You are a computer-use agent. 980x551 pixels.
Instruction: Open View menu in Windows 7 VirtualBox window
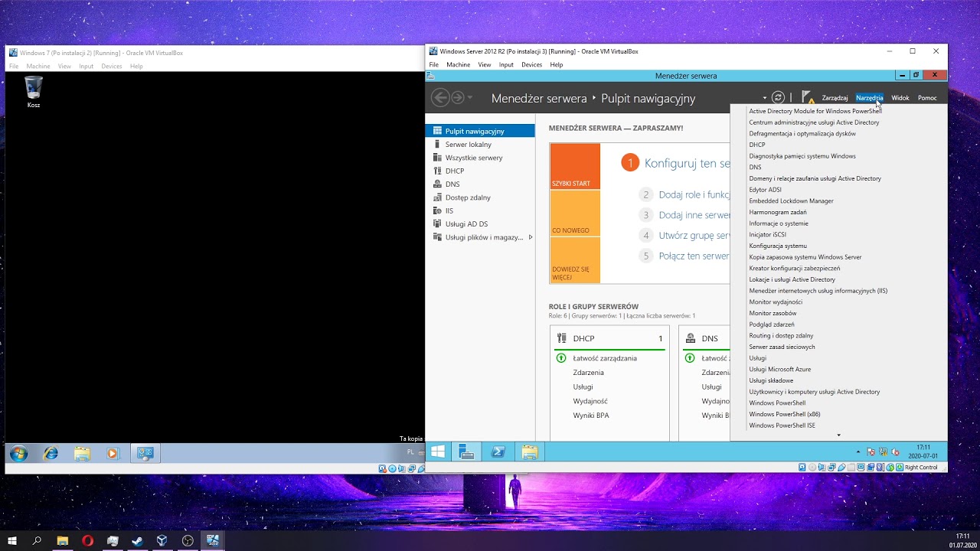(64, 67)
